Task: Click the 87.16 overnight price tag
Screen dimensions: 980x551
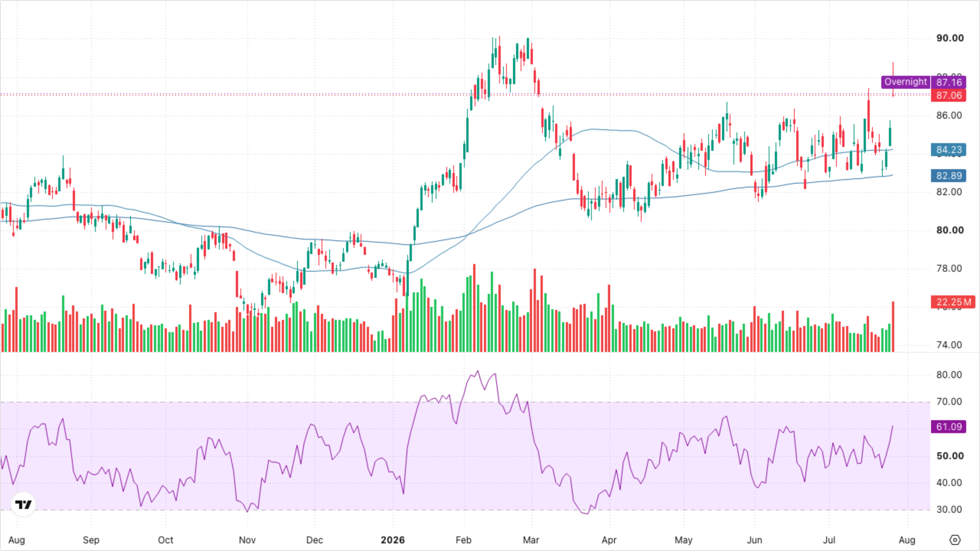Action: [x=949, y=82]
